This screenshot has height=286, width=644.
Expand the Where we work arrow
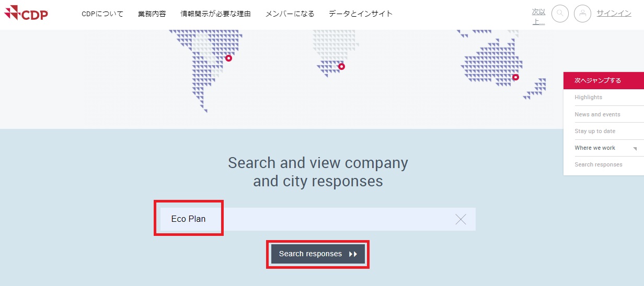click(635, 149)
